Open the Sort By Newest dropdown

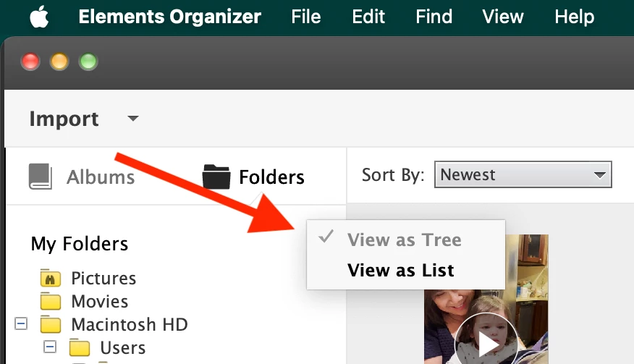[x=523, y=174]
